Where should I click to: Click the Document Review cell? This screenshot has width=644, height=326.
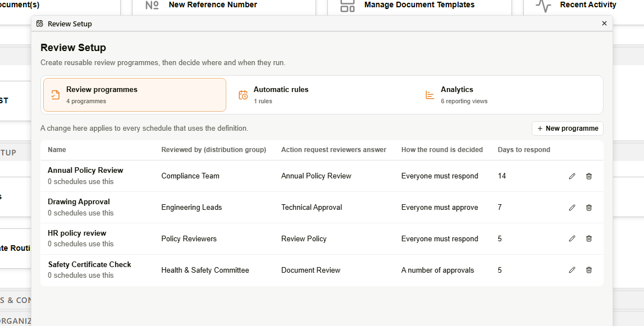coord(310,270)
